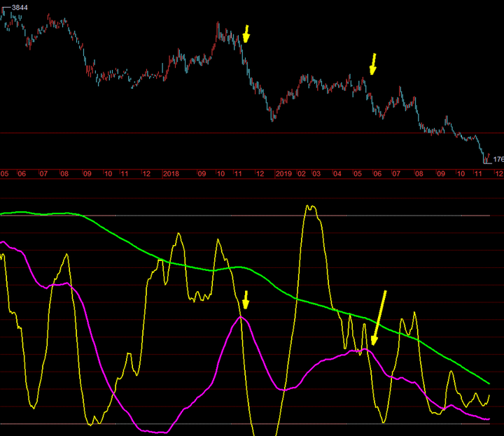Click the 09 label directly after 2018
Viewport: 504px width, 436px height.
tap(202, 174)
